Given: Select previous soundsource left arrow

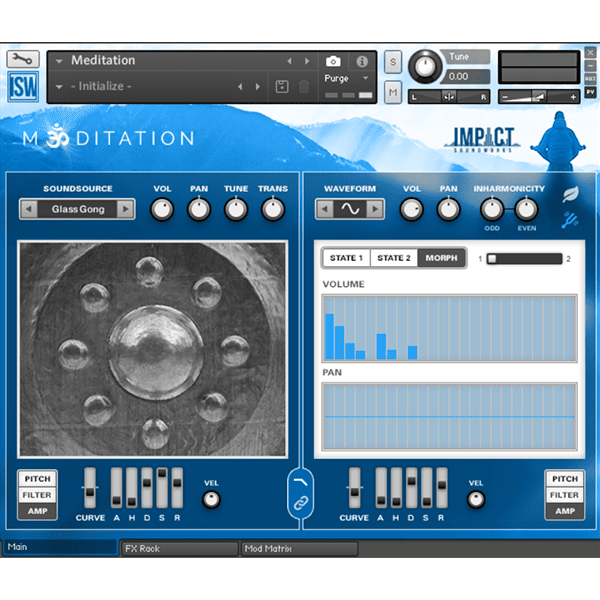Looking at the screenshot, I should 28,209.
